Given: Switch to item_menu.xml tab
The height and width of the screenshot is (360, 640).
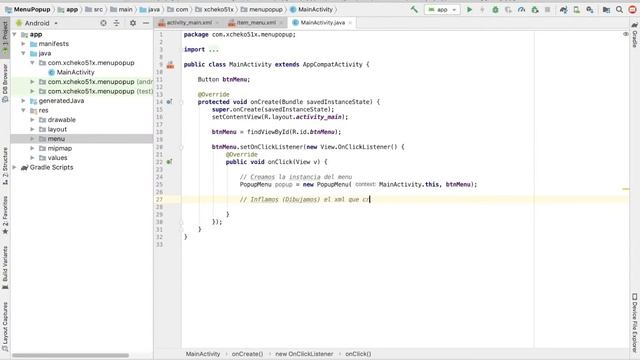Looking at the screenshot, I should pos(256,23).
